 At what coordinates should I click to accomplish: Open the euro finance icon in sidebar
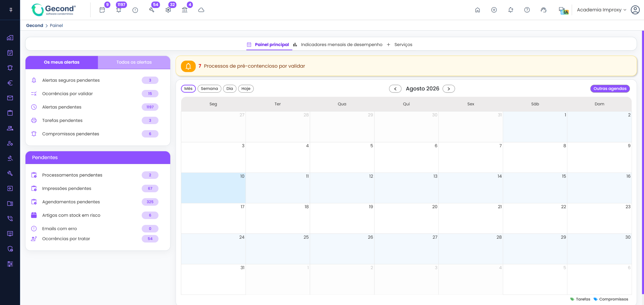10,83
